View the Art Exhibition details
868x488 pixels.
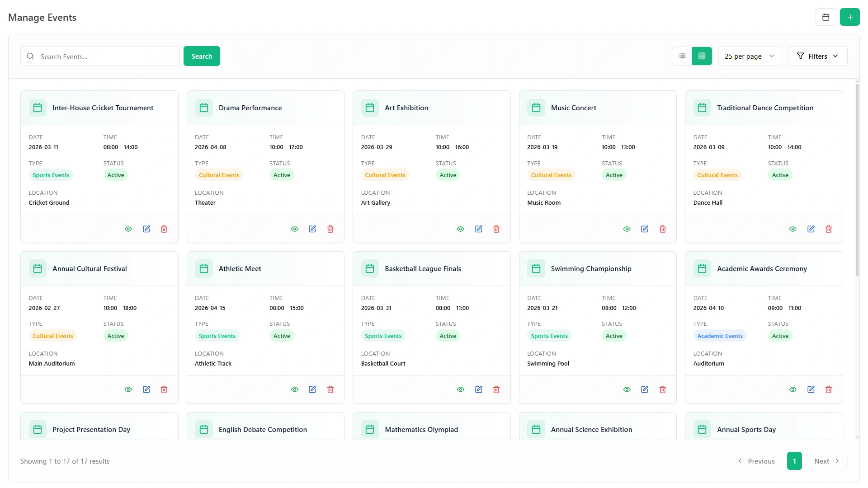click(461, 229)
